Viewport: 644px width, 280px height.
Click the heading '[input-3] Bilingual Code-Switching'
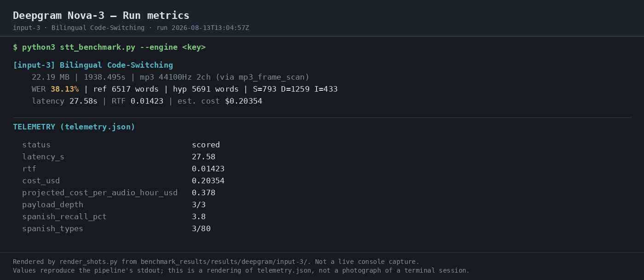(x=93, y=65)
